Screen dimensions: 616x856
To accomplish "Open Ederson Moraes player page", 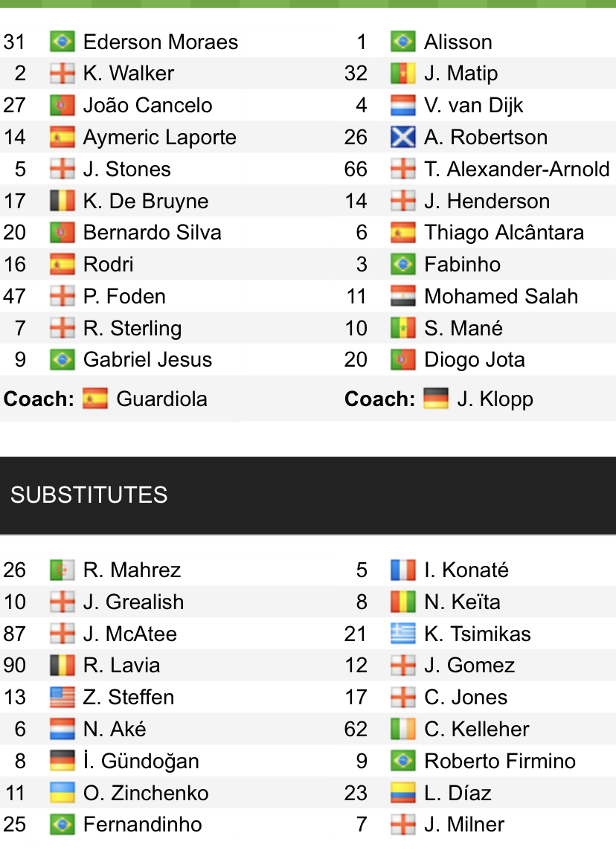I will pyautogui.click(x=161, y=42).
